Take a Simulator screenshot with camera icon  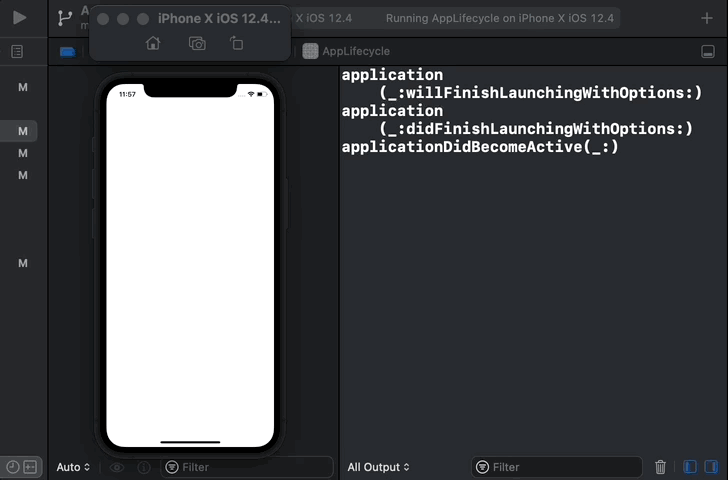(x=197, y=43)
